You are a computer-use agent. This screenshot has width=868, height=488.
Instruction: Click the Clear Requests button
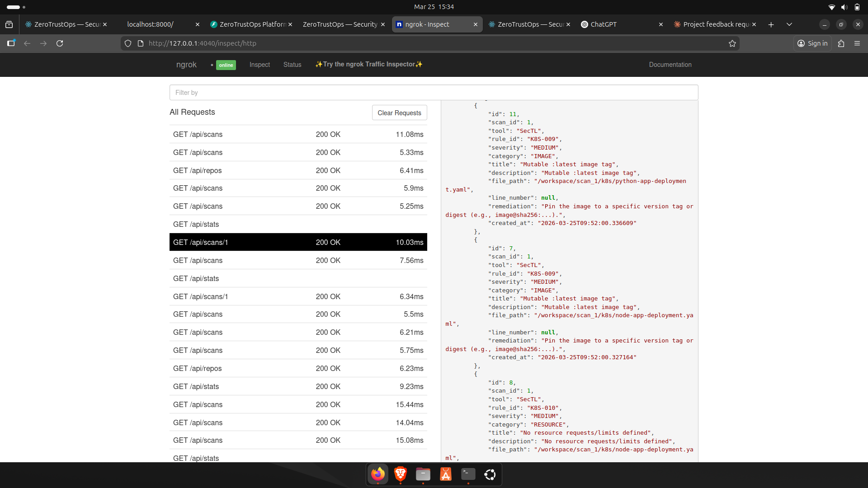coord(399,113)
